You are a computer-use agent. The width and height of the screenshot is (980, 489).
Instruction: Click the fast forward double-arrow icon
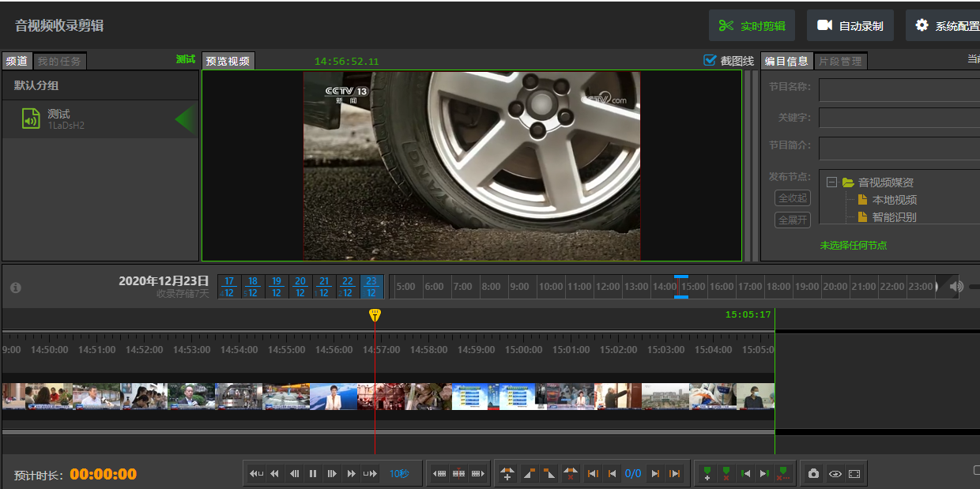pyautogui.click(x=351, y=474)
